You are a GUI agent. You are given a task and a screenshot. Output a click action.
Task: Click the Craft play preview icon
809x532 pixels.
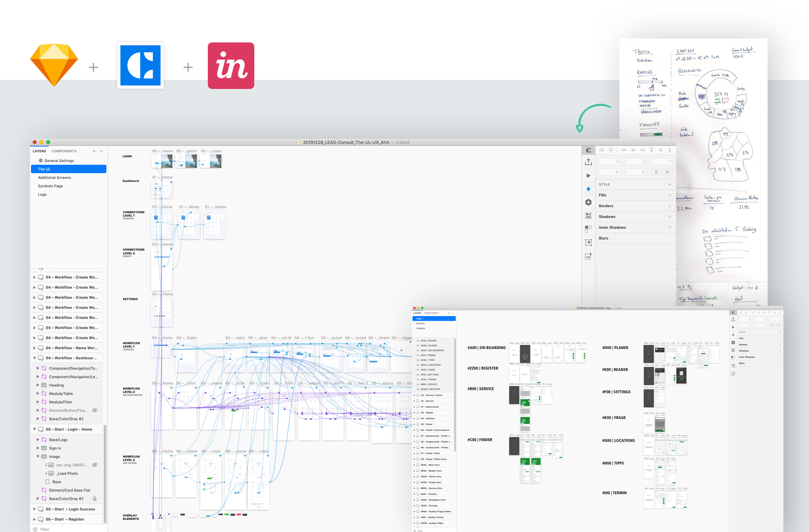tap(588, 176)
